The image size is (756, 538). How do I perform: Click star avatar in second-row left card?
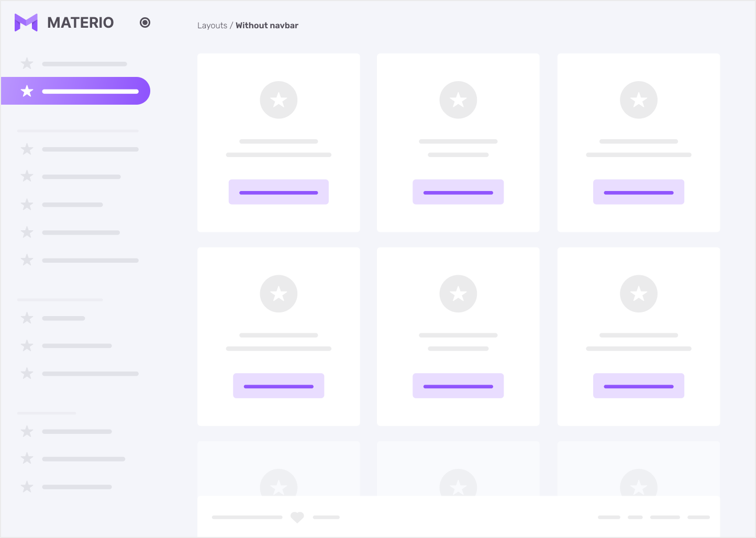pos(279,294)
